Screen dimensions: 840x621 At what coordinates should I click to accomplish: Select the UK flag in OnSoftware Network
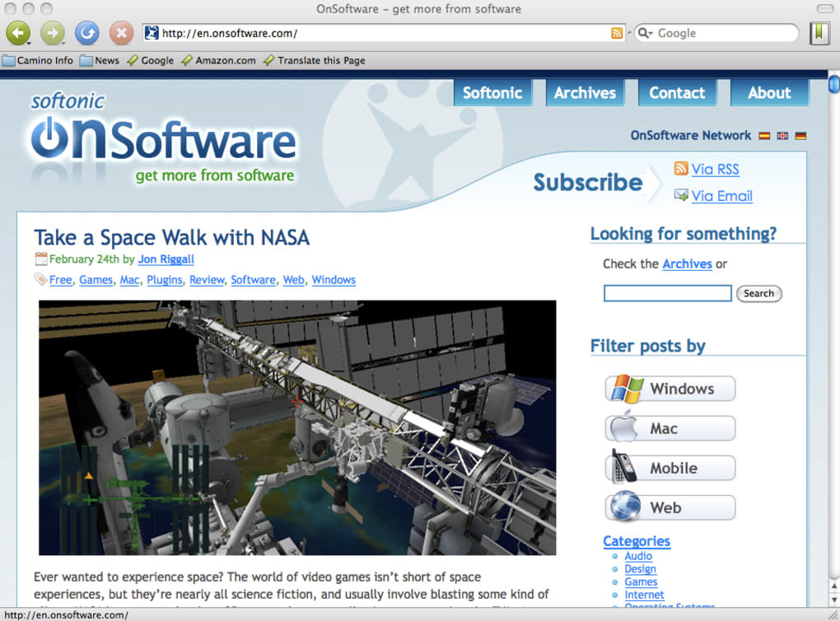tap(782, 136)
